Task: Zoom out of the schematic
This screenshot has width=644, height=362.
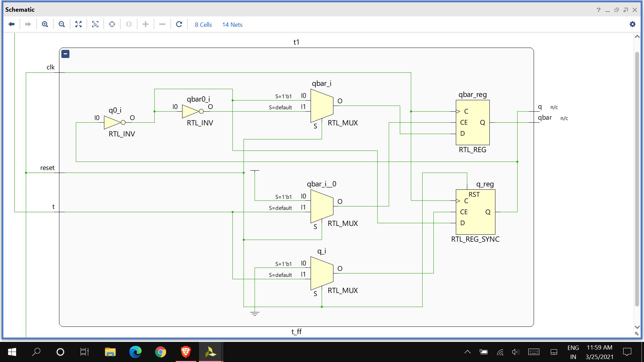Action: tap(62, 24)
